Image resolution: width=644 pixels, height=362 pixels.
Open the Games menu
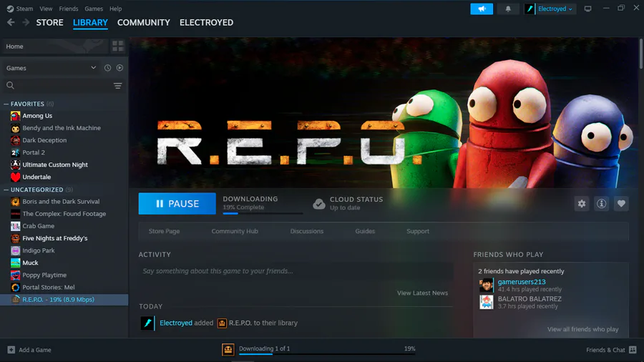click(94, 9)
